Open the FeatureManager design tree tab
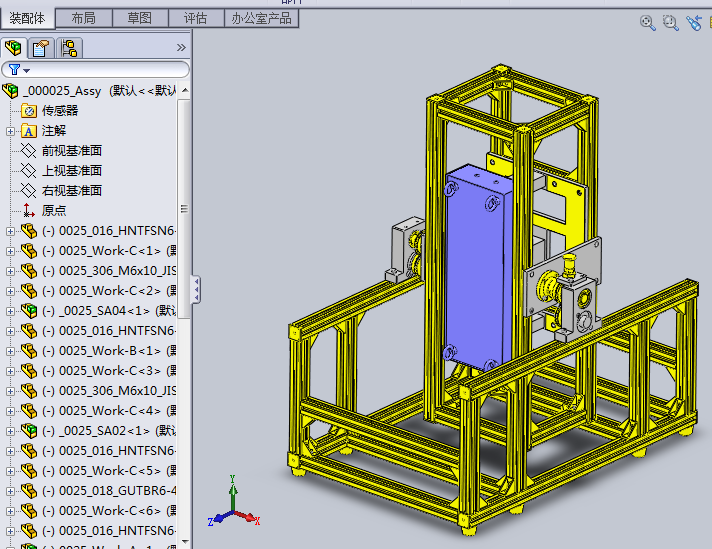The height and width of the screenshot is (549, 712). (13, 48)
